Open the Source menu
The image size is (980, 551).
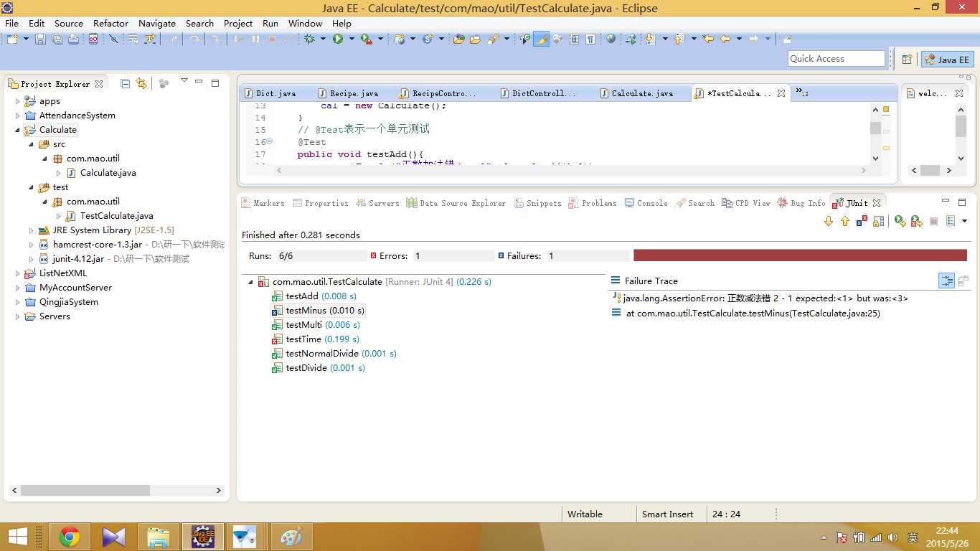point(69,23)
